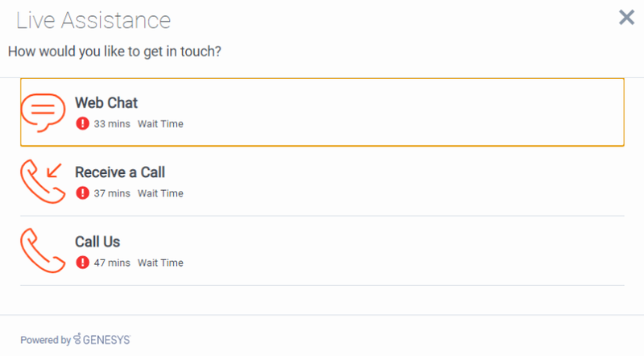
Task: Click the 37 mins wait time text
Action: point(112,193)
